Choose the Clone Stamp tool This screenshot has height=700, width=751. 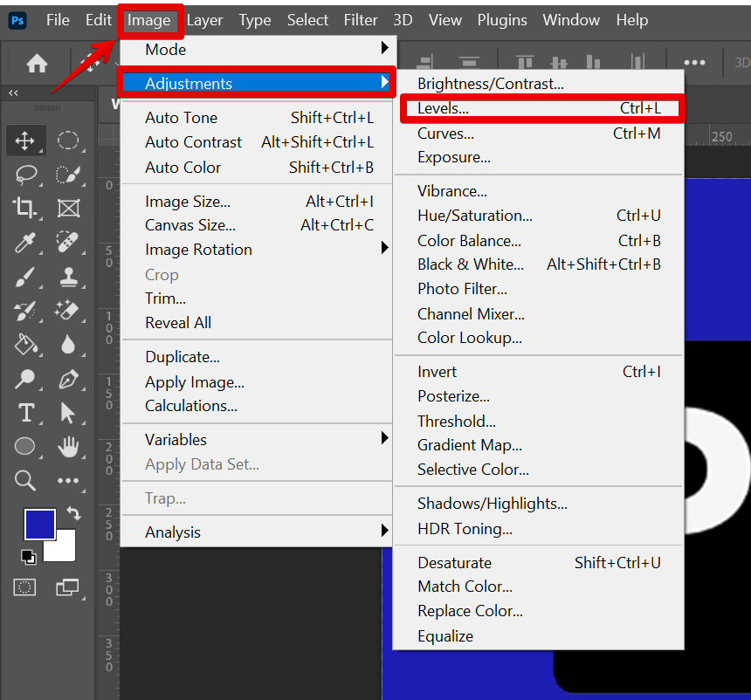coord(68,277)
